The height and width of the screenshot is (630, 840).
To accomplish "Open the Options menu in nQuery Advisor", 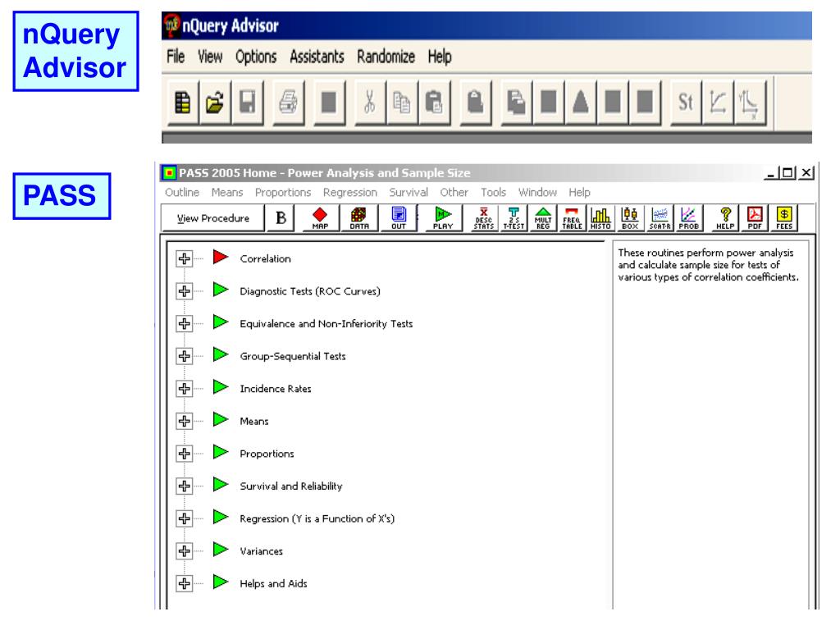I will (256, 57).
